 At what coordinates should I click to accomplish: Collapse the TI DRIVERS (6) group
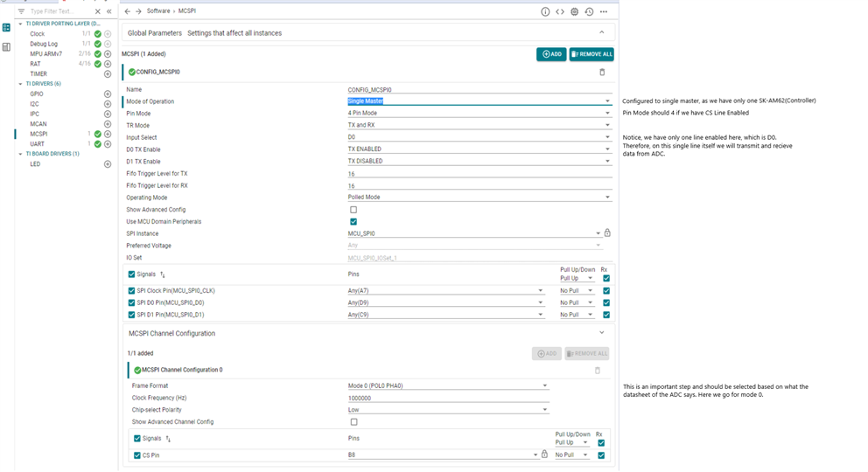20,84
